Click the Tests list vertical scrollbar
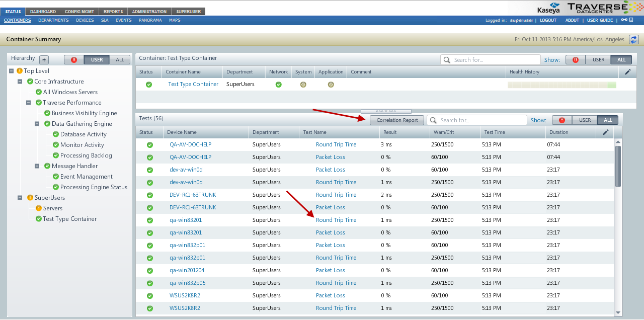This screenshot has width=644, height=320. click(618, 166)
